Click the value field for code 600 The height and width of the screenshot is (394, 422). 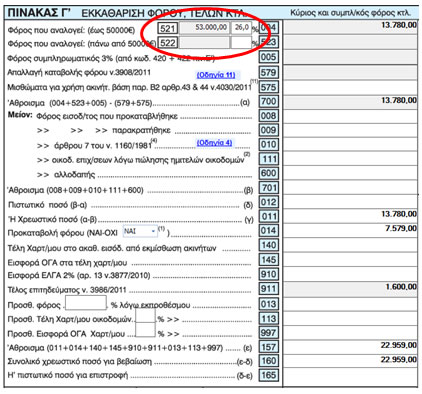click(350, 173)
